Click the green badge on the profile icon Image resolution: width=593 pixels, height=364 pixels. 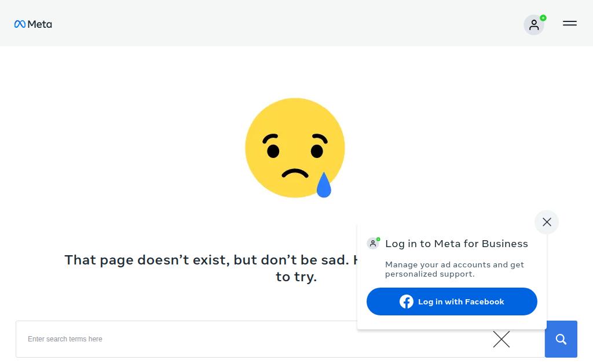(543, 18)
